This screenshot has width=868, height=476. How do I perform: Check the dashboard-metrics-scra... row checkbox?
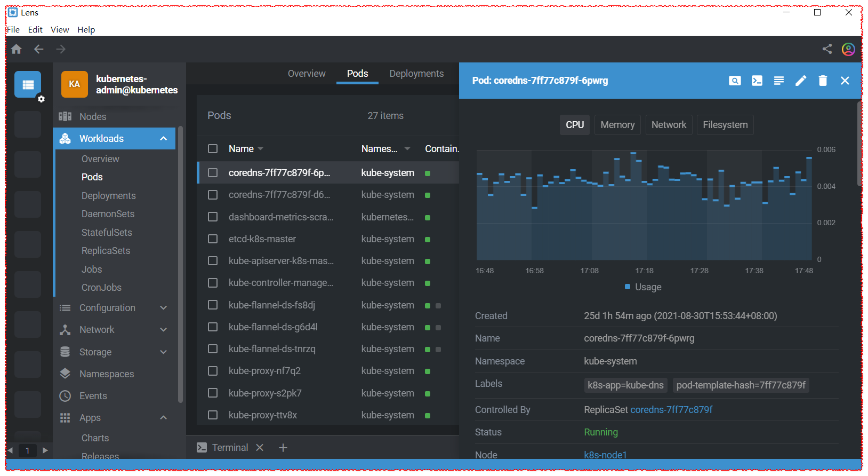(x=213, y=217)
